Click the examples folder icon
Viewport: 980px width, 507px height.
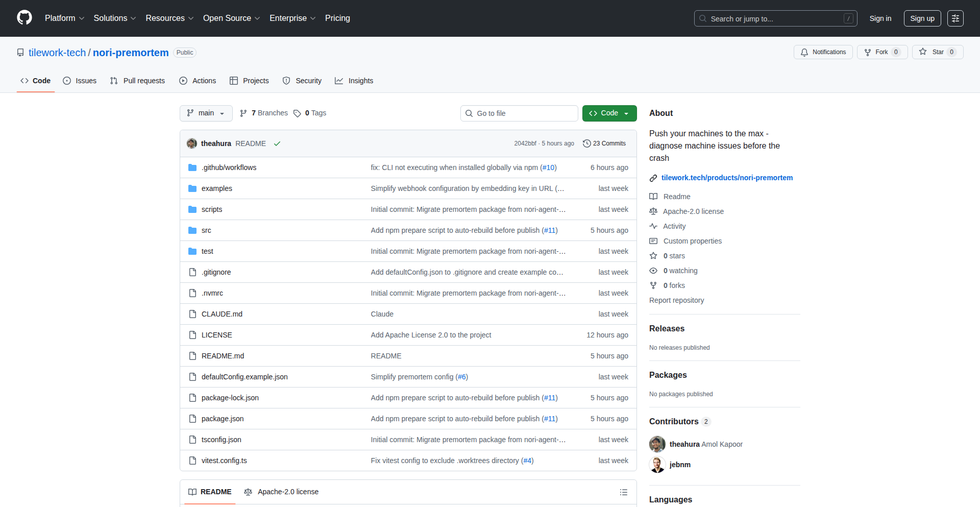(x=192, y=188)
